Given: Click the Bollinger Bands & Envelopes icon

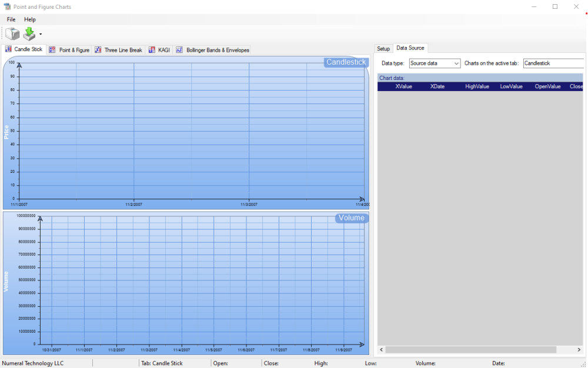Looking at the screenshot, I should pyautogui.click(x=179, y=50).
